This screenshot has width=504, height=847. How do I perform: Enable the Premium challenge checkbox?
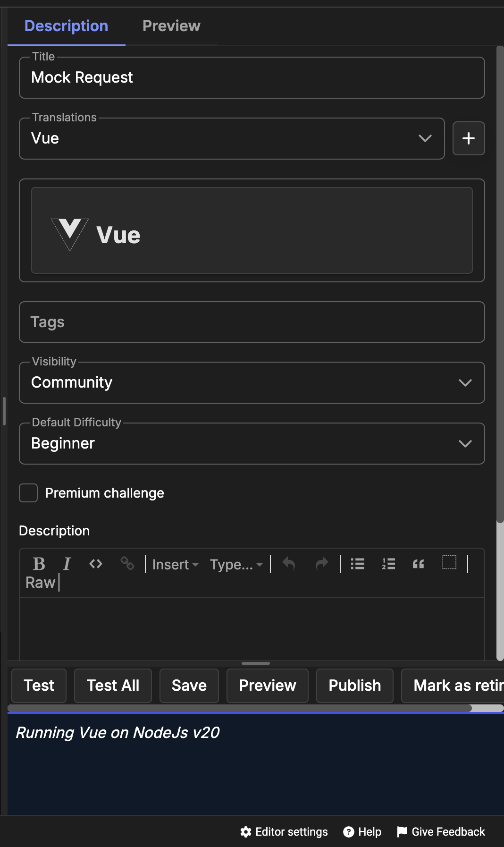[x=28, y=493]
